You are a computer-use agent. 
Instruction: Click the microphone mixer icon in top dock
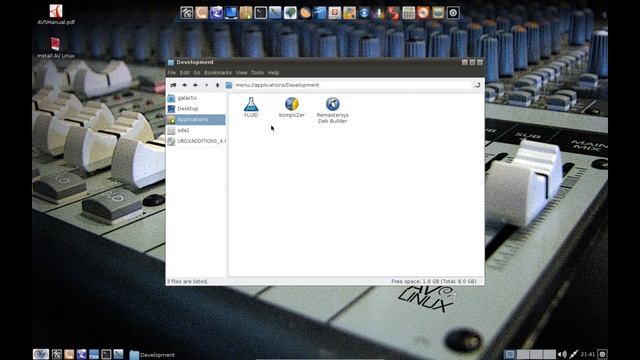click(379, 13)
